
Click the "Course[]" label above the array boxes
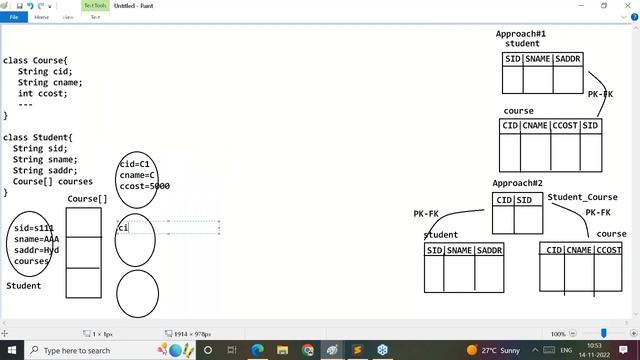coord(87,199)
